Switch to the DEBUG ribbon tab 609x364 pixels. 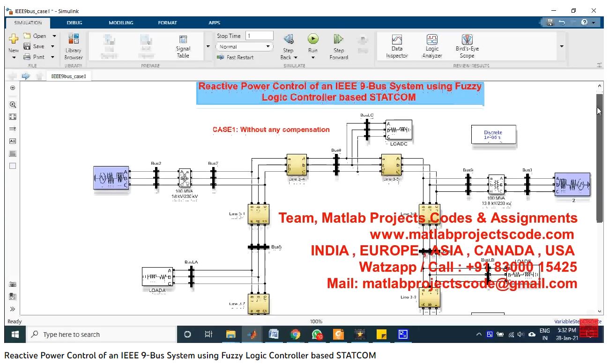[x=74, y=22]
